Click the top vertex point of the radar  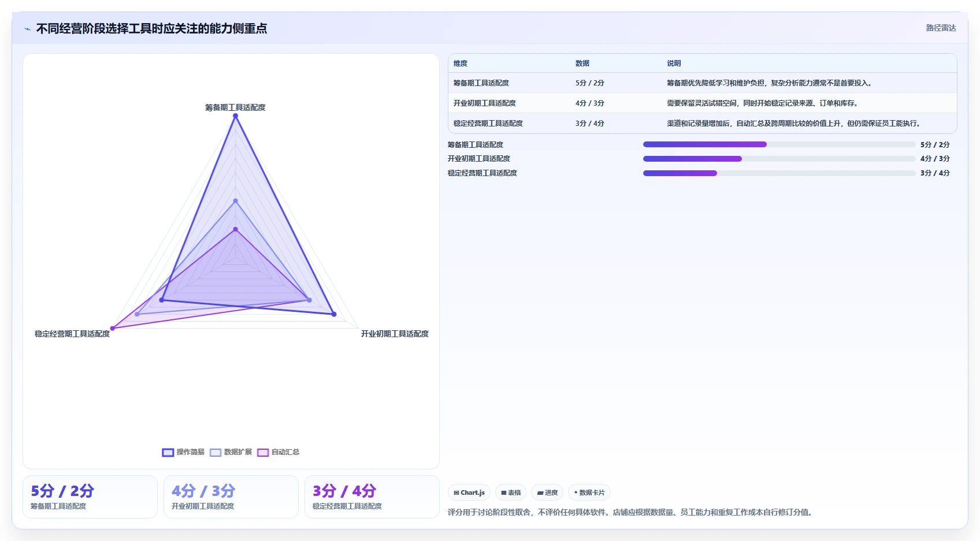coord(235,116)
